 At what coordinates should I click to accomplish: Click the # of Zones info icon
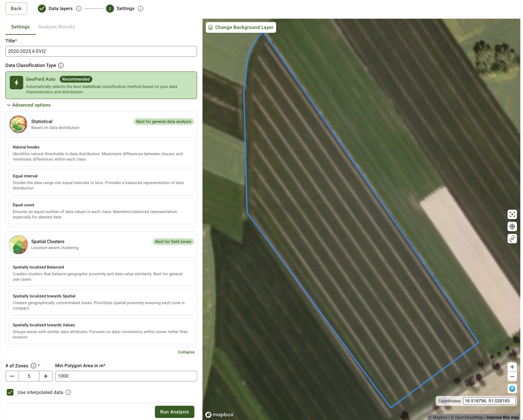(33, 366)
